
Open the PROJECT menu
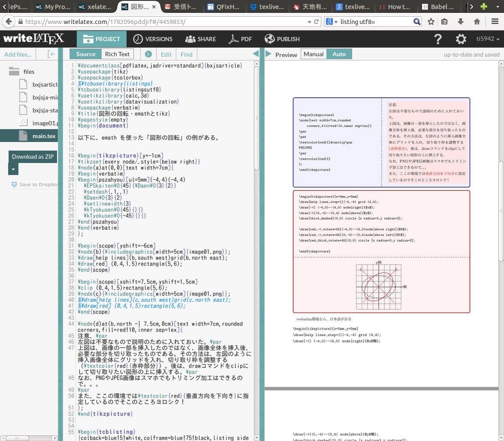pos(102,39)
